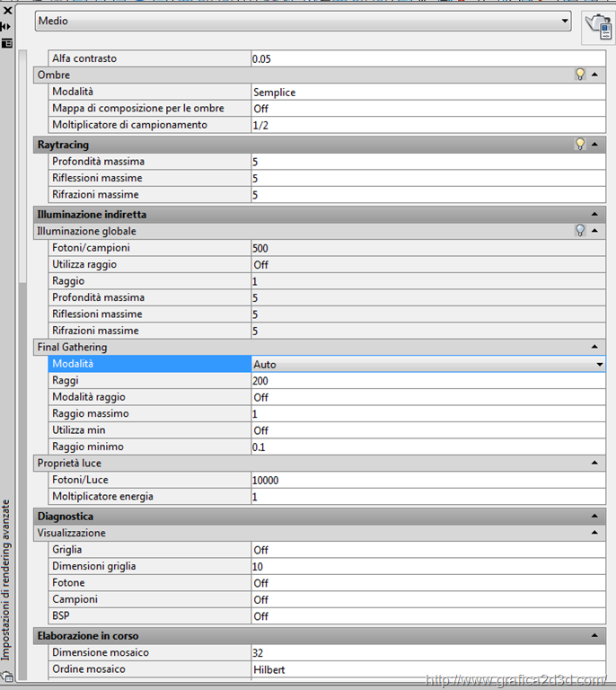Open the palette properties menu icon
Screen dimensions: 616x690
coord(6,42)
